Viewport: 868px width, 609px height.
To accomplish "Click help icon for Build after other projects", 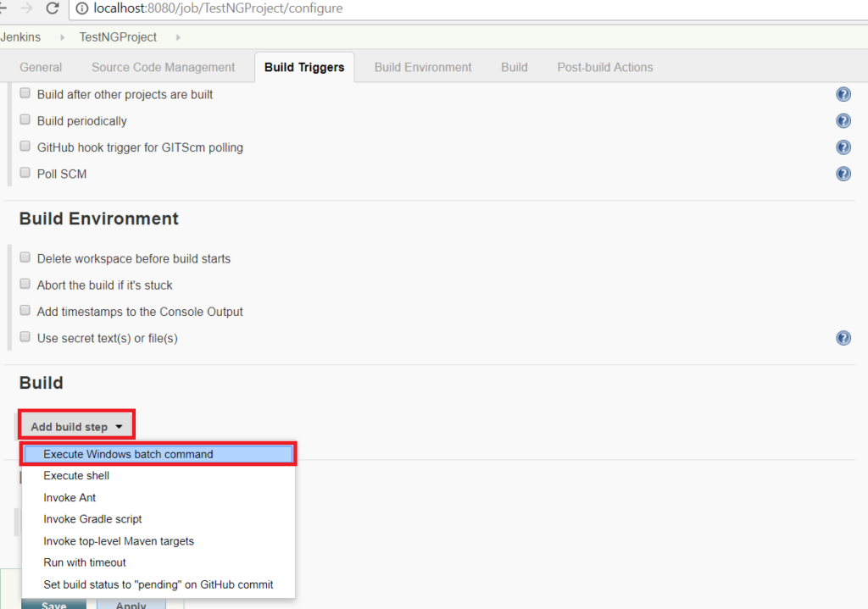I will tap(843, 95).
